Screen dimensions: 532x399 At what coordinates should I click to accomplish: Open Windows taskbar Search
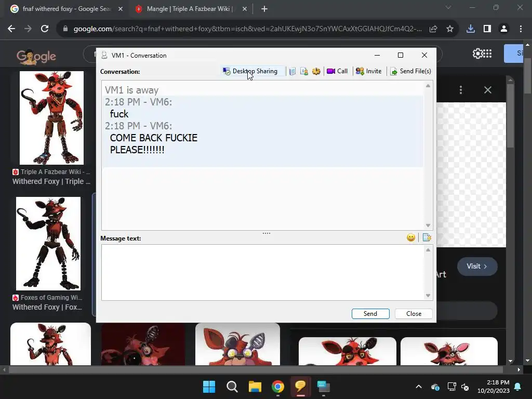pyautogui.click(x=232, y=387)
